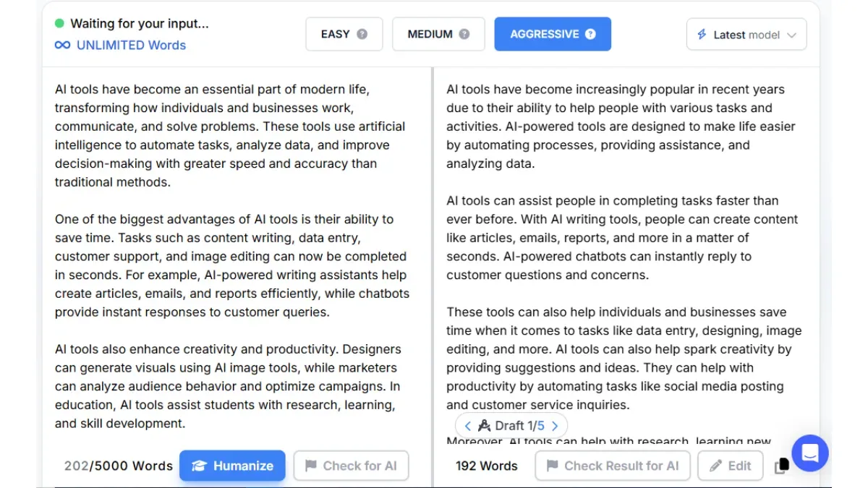Click the copy output icon
This screenshot has height=488, width=868.
click(781, 466)
